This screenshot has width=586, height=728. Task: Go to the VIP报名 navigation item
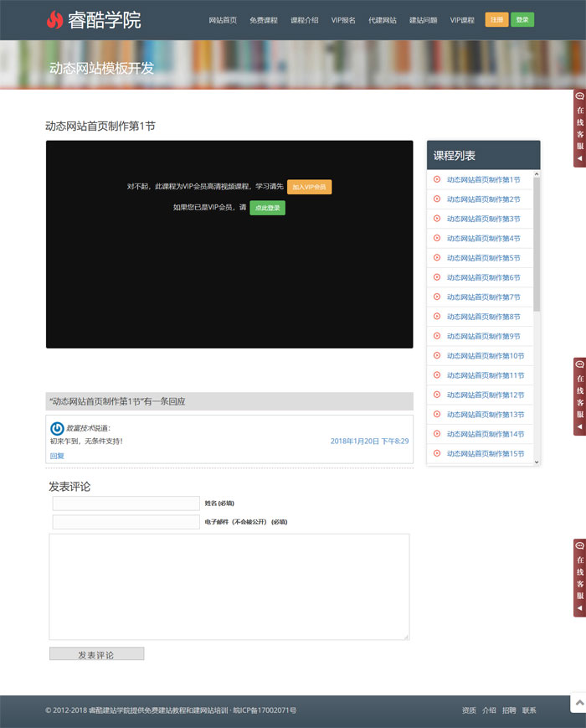click(342, 20)
